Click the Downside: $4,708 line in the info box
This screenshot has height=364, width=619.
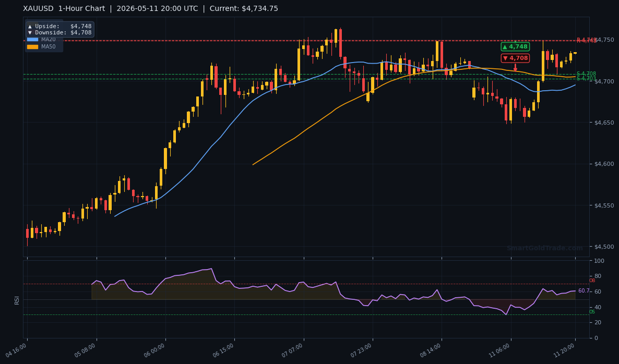(59, 33)
